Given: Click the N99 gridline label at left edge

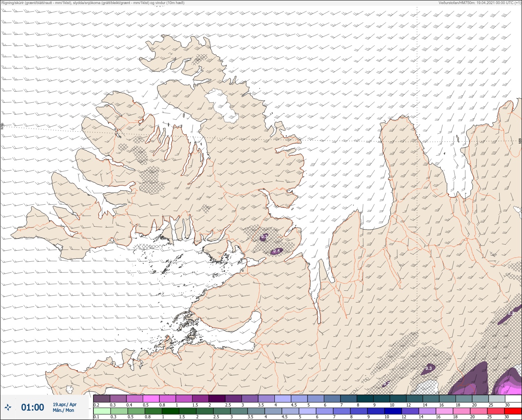Looking at the screenshot, I should [x=2, y=126].
